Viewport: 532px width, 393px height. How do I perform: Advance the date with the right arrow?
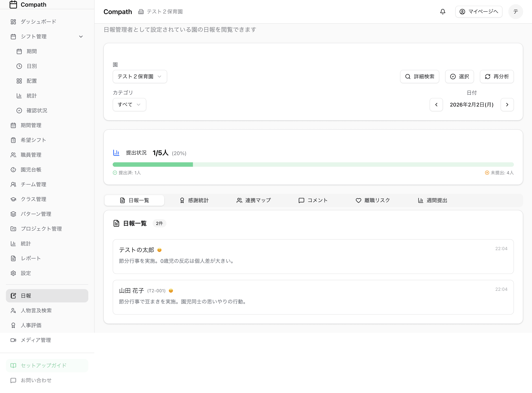pos(507,104)
